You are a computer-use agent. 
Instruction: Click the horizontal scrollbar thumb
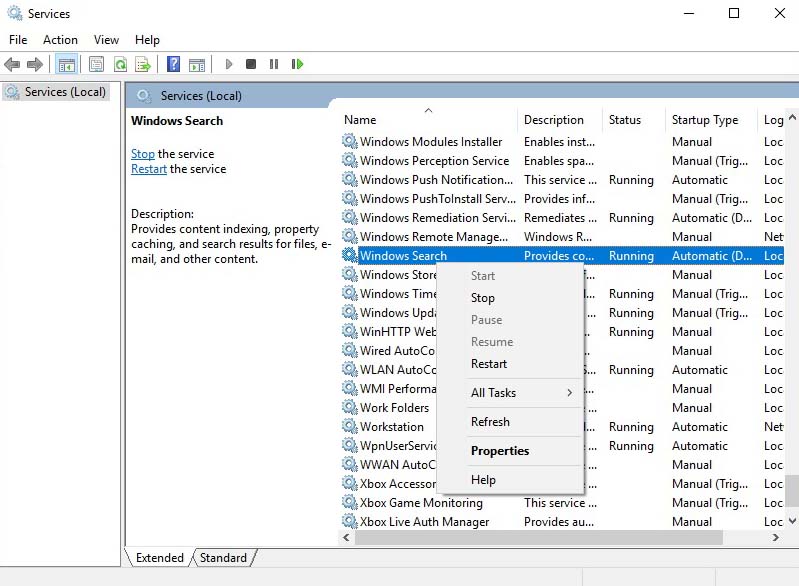coord(539,537)
